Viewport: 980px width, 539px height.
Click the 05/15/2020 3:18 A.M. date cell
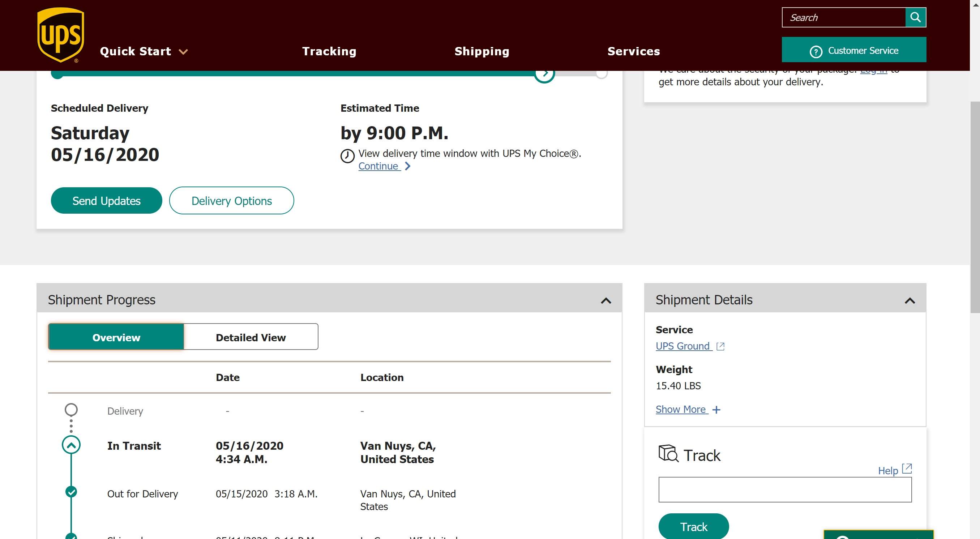[266, 494]
